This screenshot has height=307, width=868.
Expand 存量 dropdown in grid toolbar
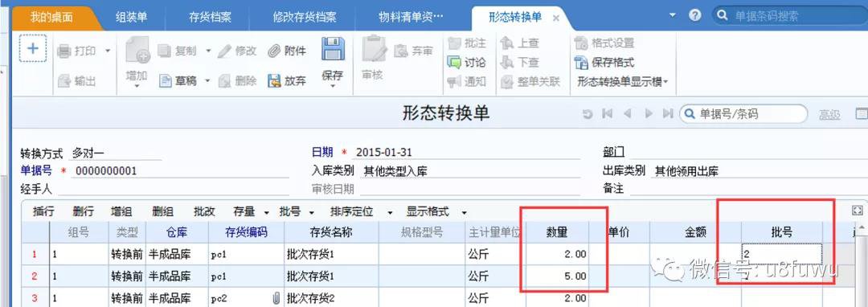266,212
